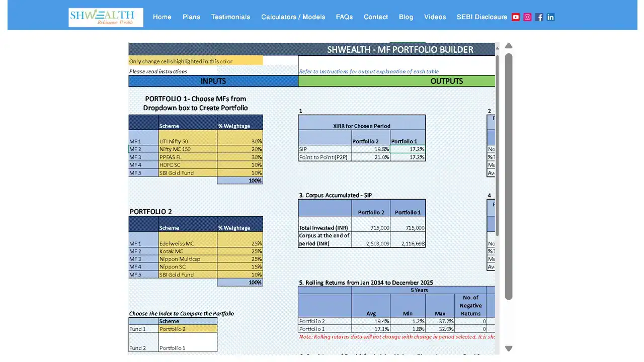Select the Kotak MC scheme cell
The image size is (644, 362).
click(x=188, y=251)
